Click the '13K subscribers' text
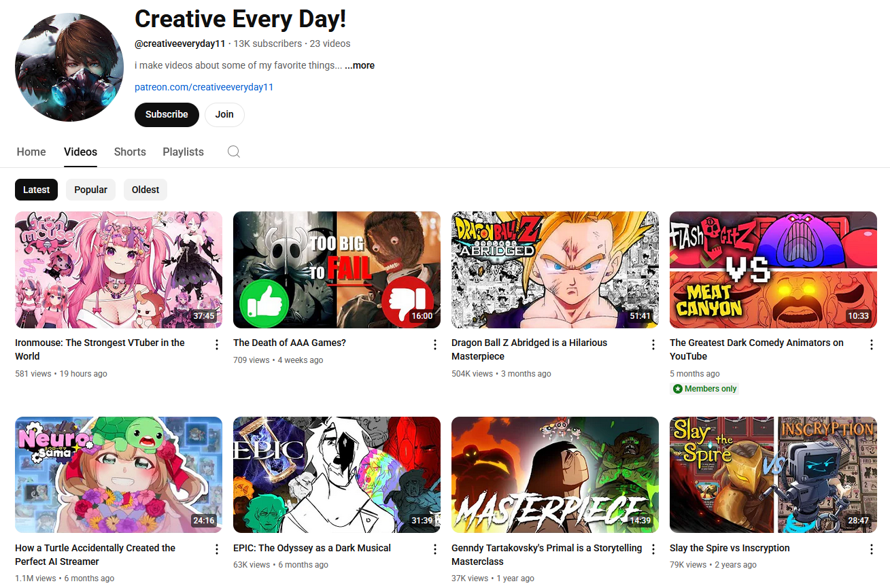This screenshot has height=588, width=890. (x=268, y=44)
